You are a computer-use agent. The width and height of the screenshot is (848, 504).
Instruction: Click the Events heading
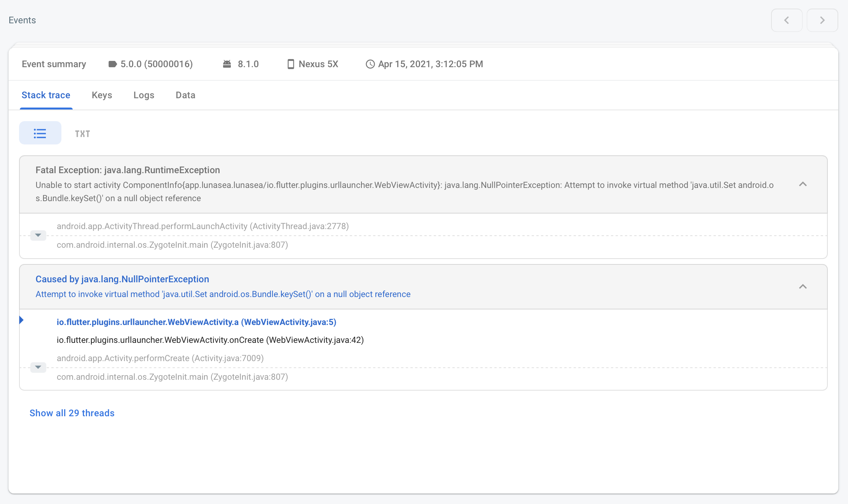(22, 20)
